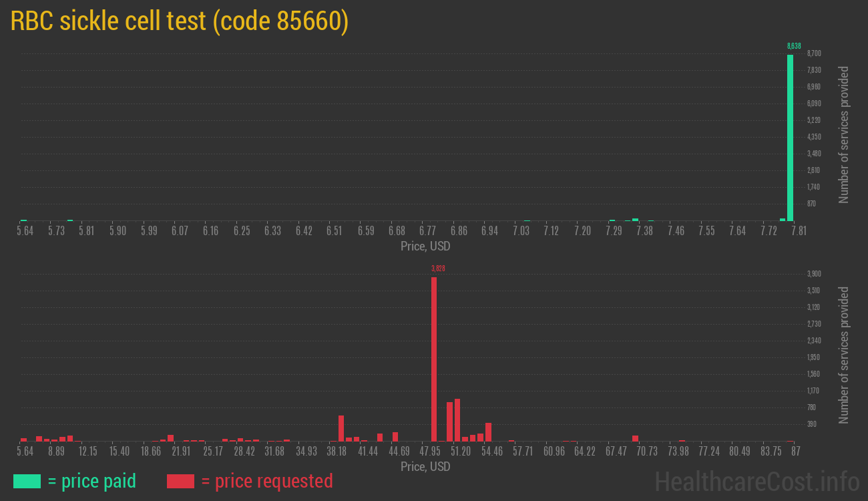This screenshot has height=501, width=868.
Task: Click the green price paid legend swatch
Action: pyautogui.click(x=27, y=481)
